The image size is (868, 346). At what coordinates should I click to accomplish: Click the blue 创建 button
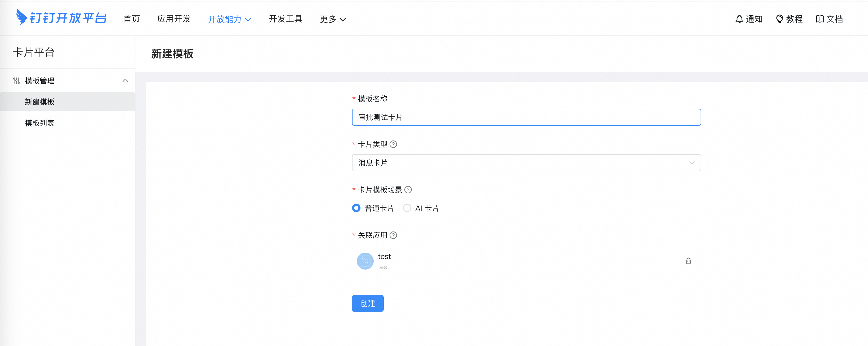tap(368, 303)
